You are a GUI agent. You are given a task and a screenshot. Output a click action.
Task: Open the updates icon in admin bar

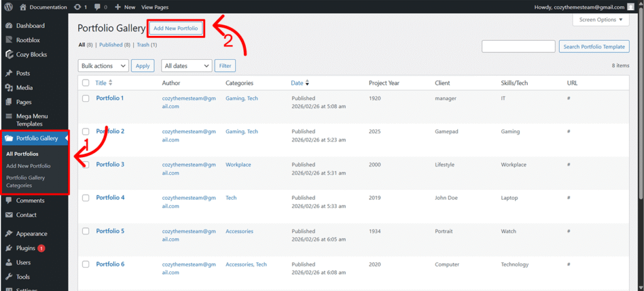(x=77, y=7)
